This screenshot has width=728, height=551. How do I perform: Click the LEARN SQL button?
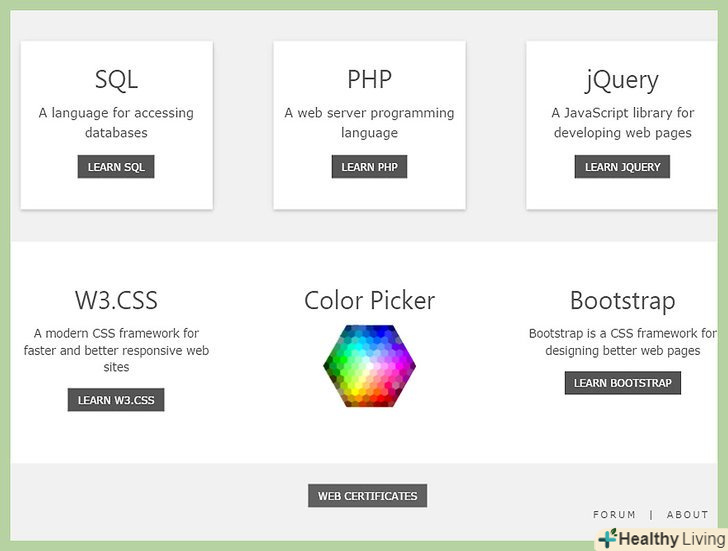click(x=116, y=167)
